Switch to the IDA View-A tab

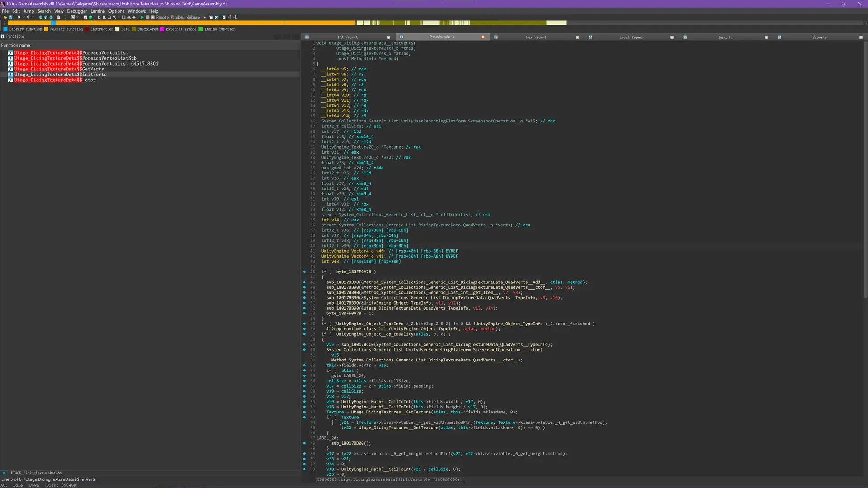point(347,37)
